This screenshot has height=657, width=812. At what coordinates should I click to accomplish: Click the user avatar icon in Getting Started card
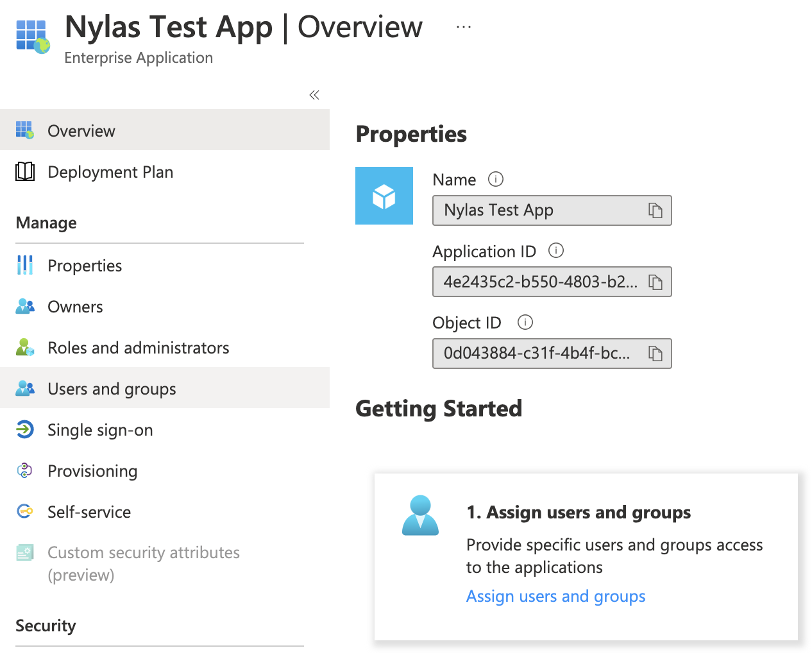(x=420, y=515)
